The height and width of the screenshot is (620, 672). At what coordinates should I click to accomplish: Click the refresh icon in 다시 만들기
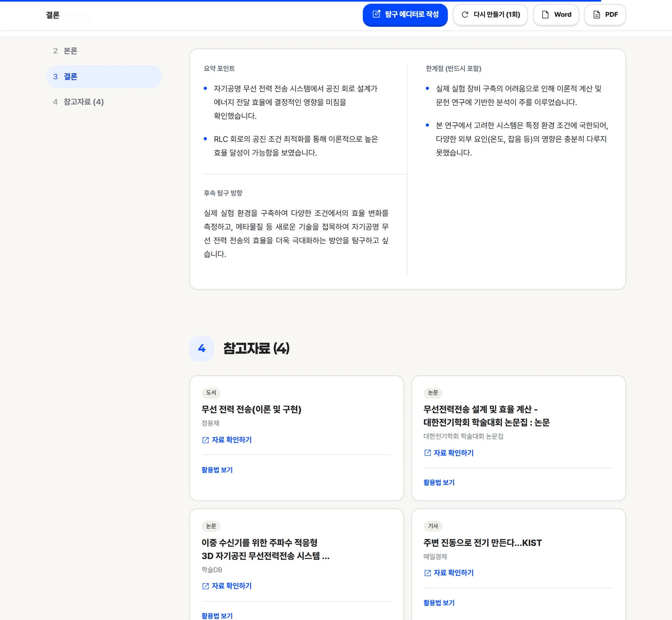click(465, 15)
